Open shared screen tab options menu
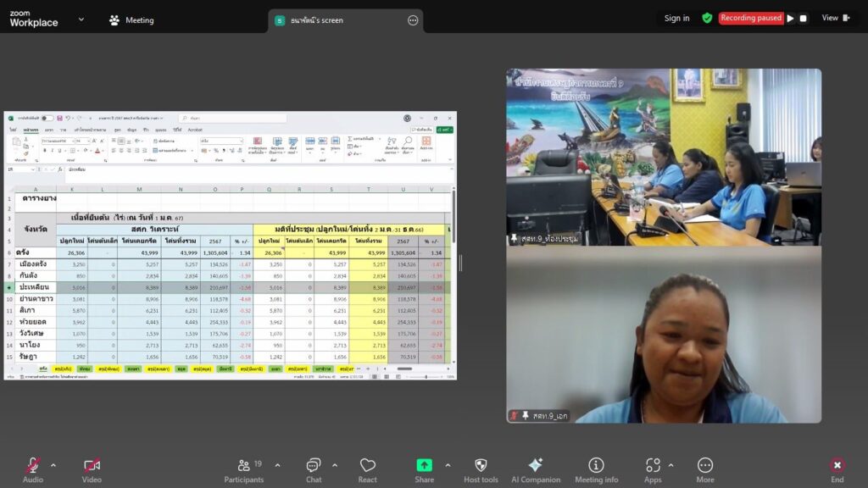868x488 pixels. [413, 20]
